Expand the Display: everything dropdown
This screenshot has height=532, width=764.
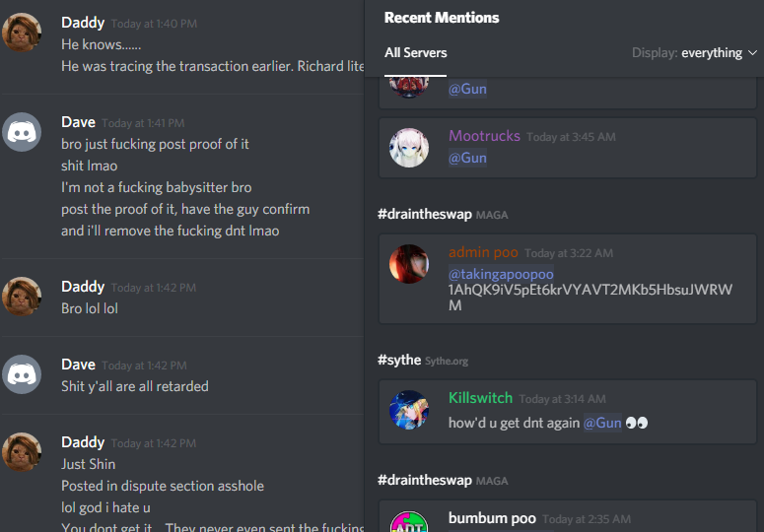694,52
